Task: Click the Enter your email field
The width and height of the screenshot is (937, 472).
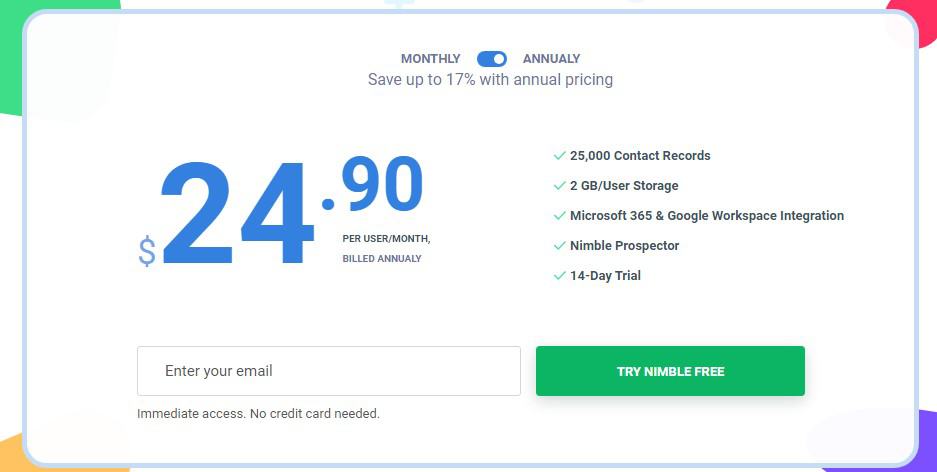Action: [x=329, y=371]
